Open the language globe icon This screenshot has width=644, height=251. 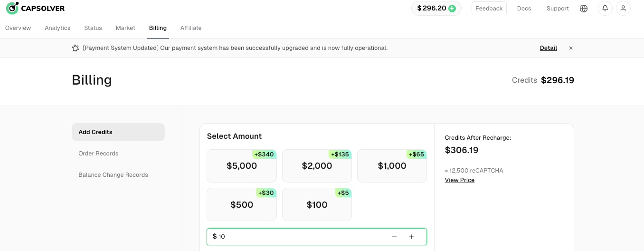click(584, 9)
